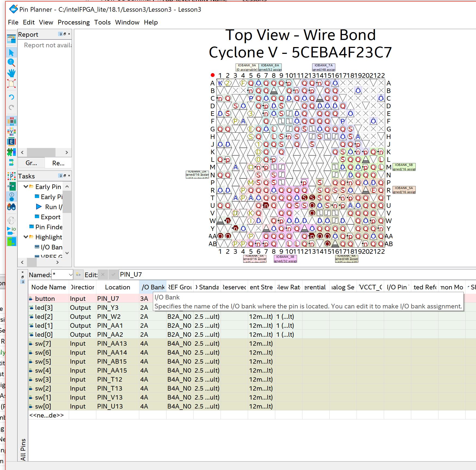Switch to the Gr... tab
This screenshot has height=470, width=476.
point(31,163)
